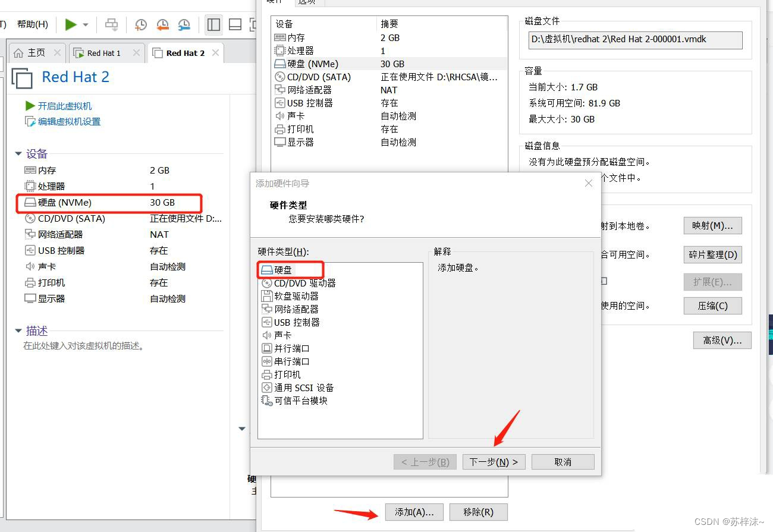Collapse the 设备 devices section
773x532 pixels.
coord(18,153)
